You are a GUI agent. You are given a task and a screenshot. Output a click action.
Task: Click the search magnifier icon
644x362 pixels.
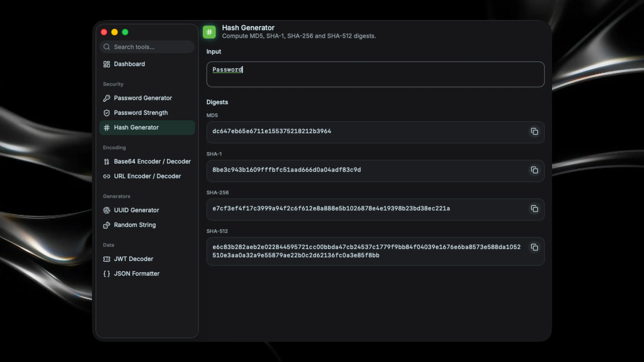click(107, 47)
